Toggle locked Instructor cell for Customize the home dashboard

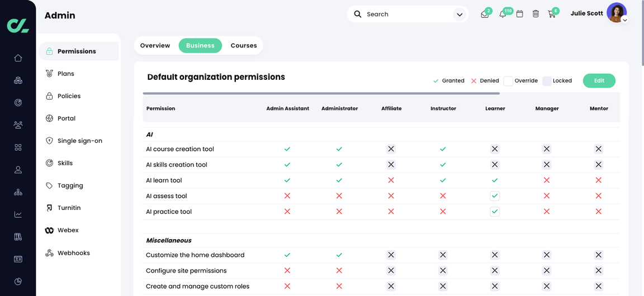pos(443,255)
